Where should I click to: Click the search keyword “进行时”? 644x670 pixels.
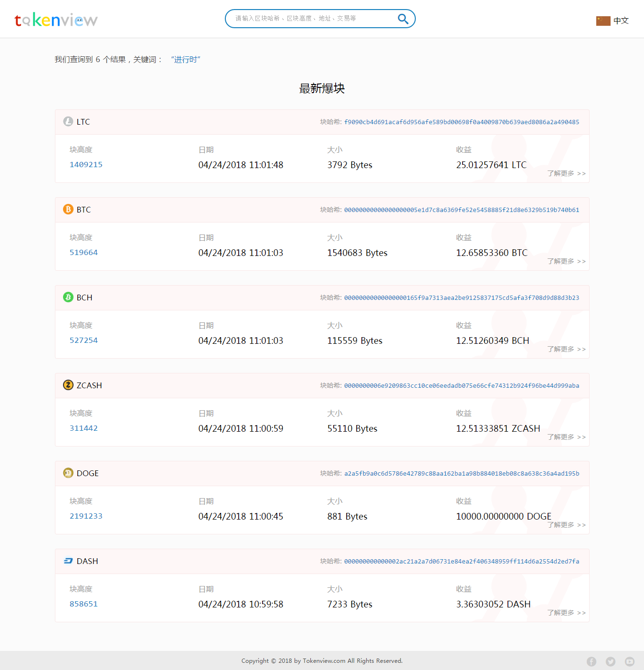(x=186, y=60)
